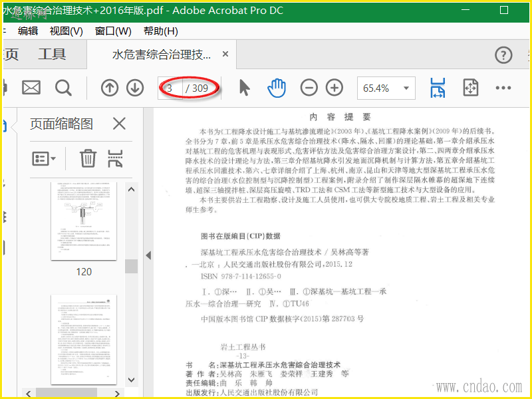Image resolution: width=532 pixels, height=399 pixels.
Task: Click the thumbnail vertical scrollbar handle
Action: (131, 267)
